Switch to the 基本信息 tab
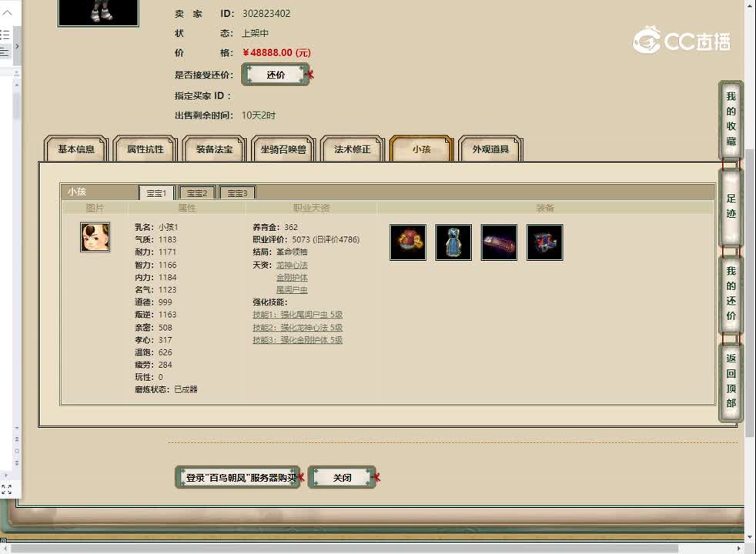Viewport: 756px width, 554px height. click(75, 149)
